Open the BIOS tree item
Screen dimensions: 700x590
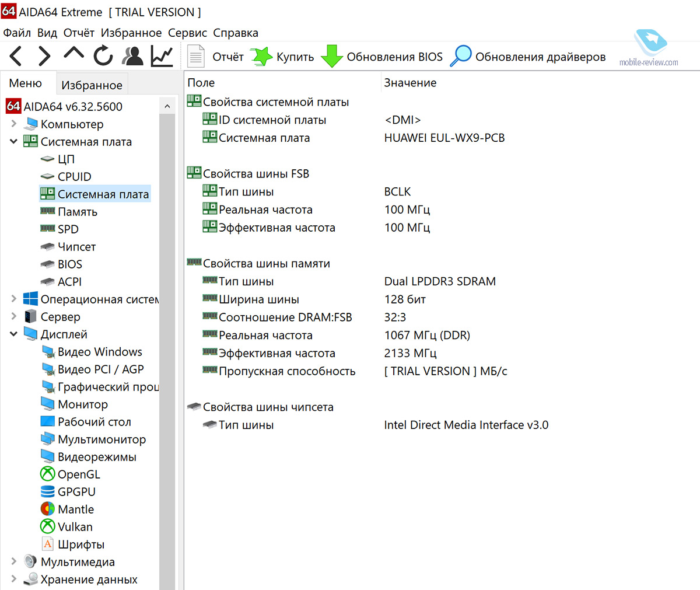click(61, 264)
